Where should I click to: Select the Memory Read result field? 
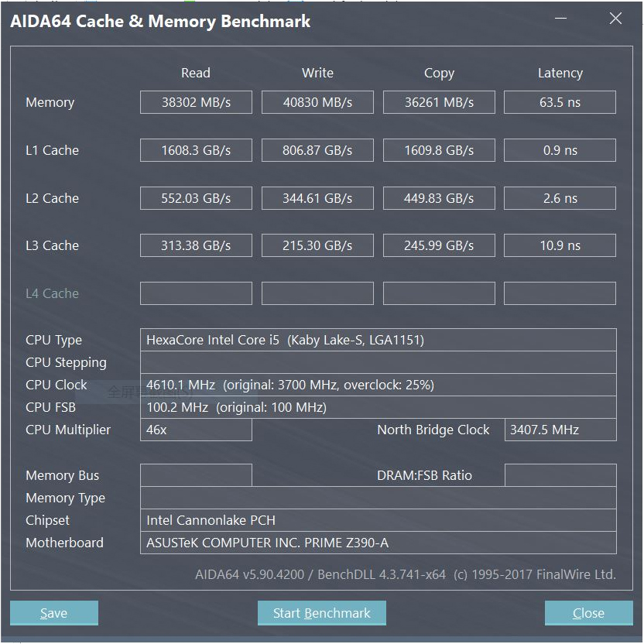click(x=196, y=102)
